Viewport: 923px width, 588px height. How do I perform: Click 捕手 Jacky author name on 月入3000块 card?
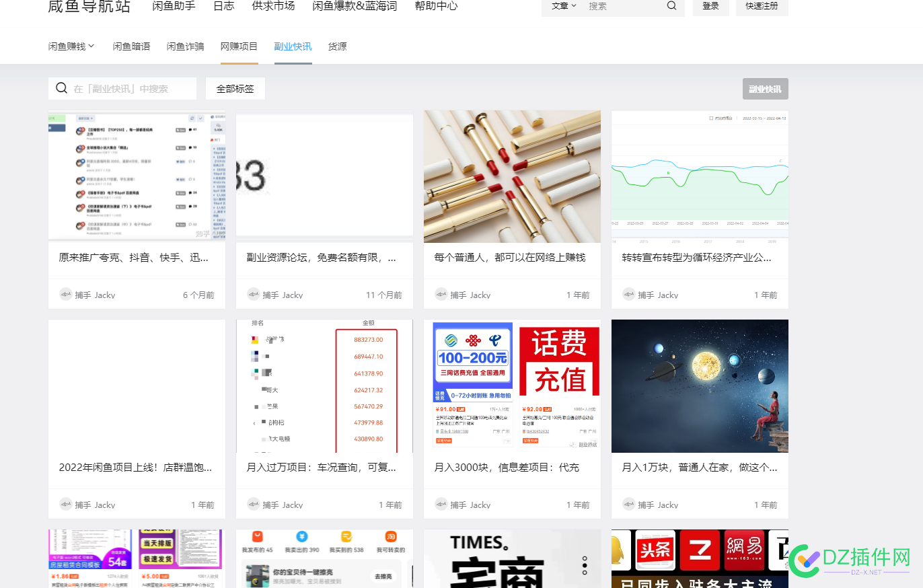(x=470, y=505)
